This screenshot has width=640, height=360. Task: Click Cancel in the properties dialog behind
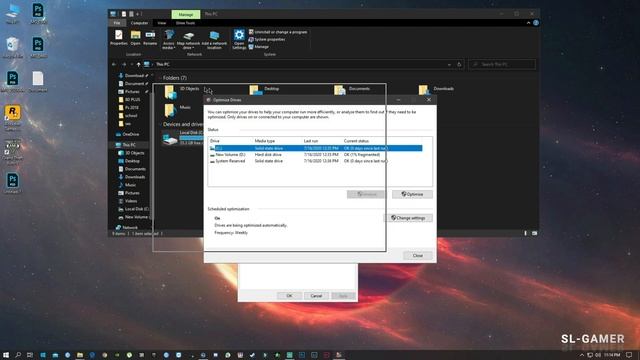316,296
